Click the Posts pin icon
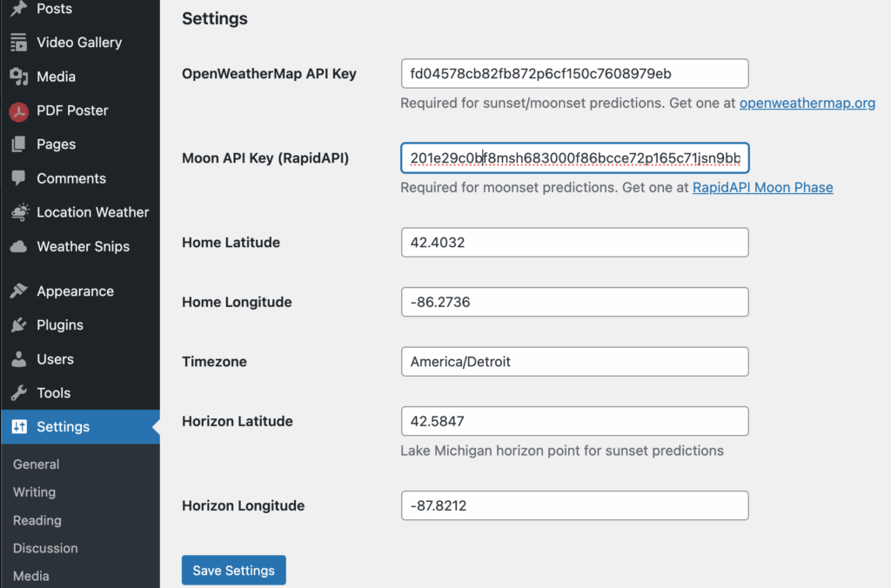Viewport: 891px width, 588px height. point(18,9)
